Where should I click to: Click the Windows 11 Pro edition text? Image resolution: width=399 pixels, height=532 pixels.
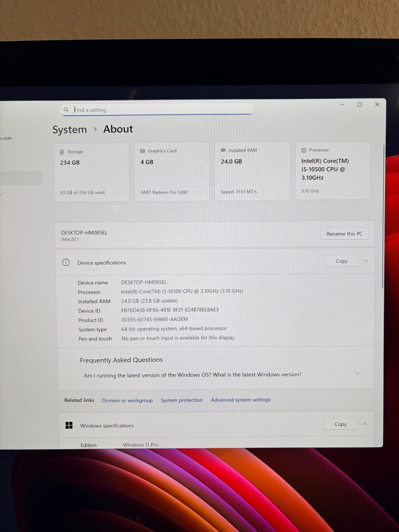click(140, 445)
